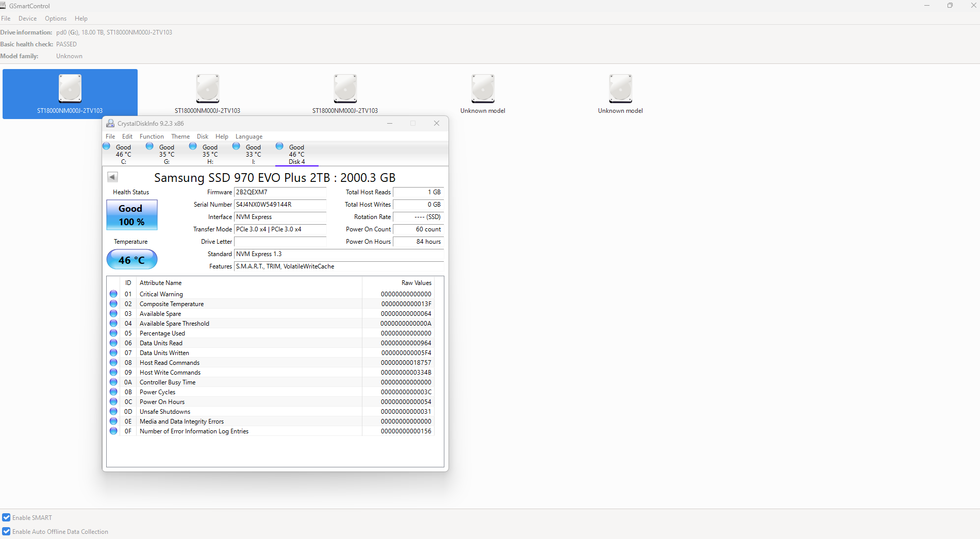Switch to the Good 35 °C H: disk tab
The width and height of the screenshot is (980, 539).
click(x=210, y=154)
